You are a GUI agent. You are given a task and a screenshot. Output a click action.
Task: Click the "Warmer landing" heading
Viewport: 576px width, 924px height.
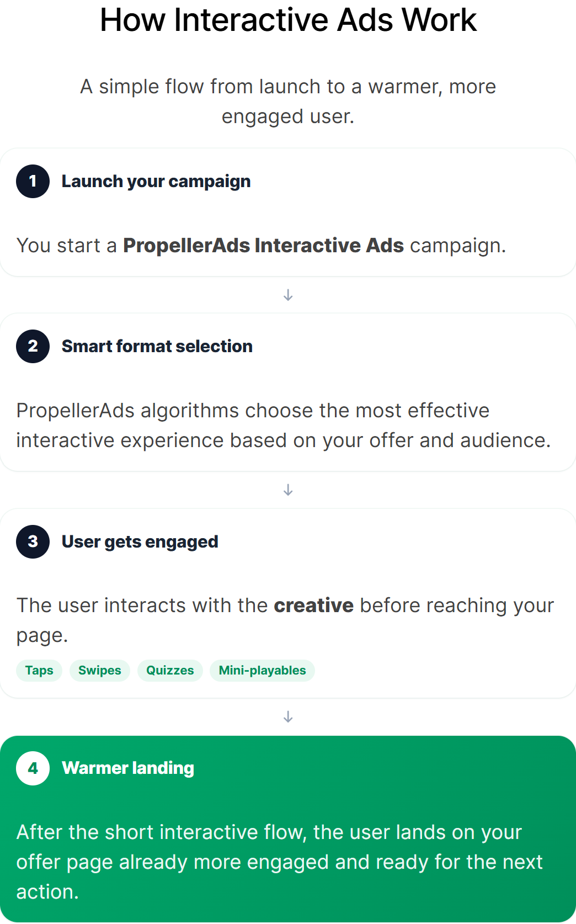pos(128,768)
